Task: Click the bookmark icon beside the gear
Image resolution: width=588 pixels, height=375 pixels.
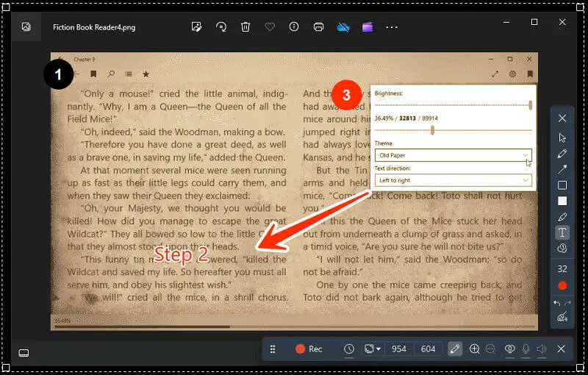Action: point(530,74)
